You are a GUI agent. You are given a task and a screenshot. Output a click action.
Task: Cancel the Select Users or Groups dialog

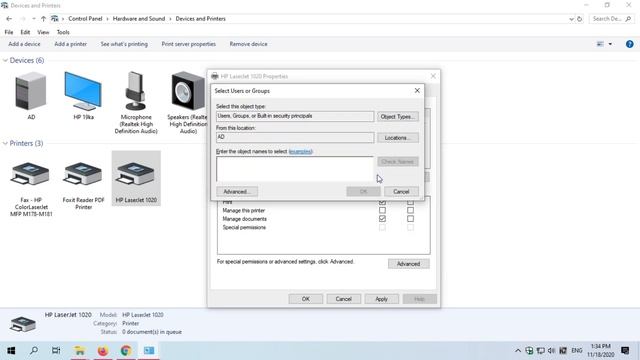[401, 191]
